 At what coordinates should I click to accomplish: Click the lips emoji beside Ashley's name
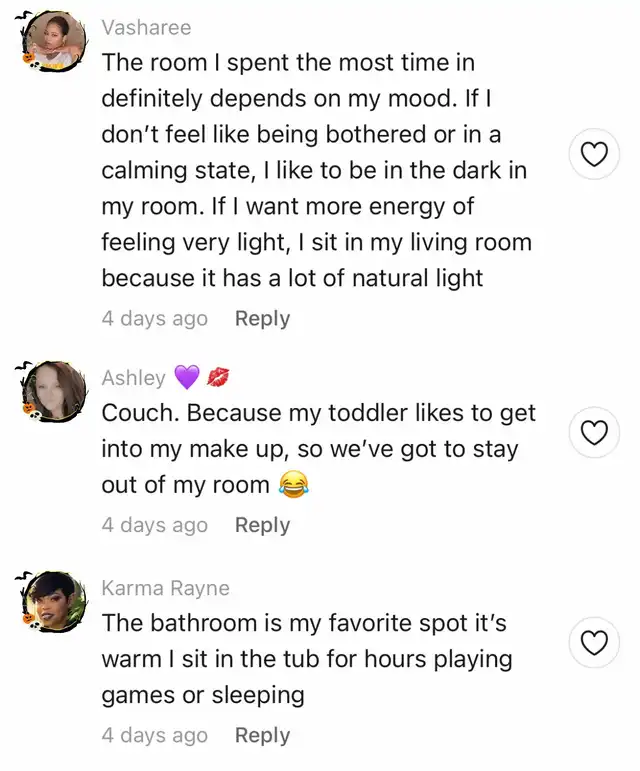[219, 378]
